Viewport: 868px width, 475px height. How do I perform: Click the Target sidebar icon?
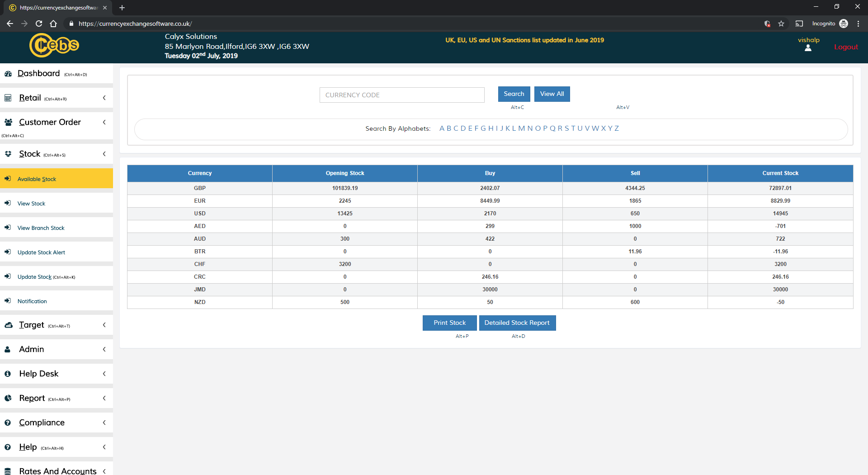[x=8, y=325]
